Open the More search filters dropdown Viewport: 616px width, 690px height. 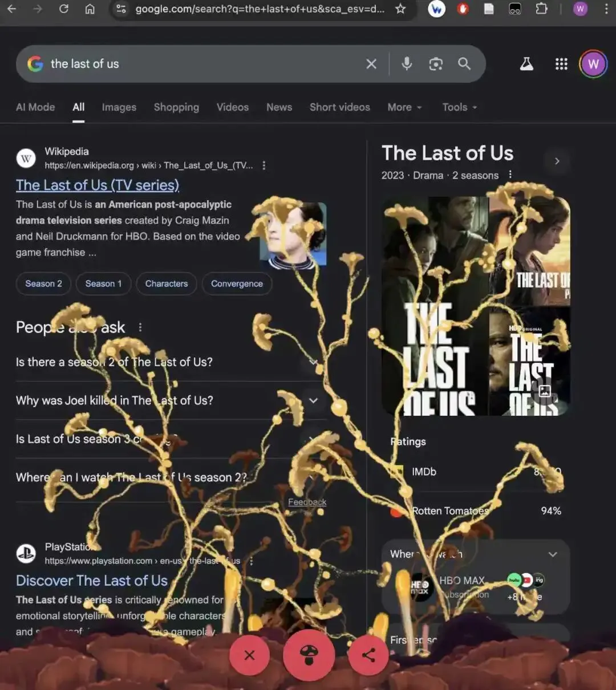tap(404, 107)
